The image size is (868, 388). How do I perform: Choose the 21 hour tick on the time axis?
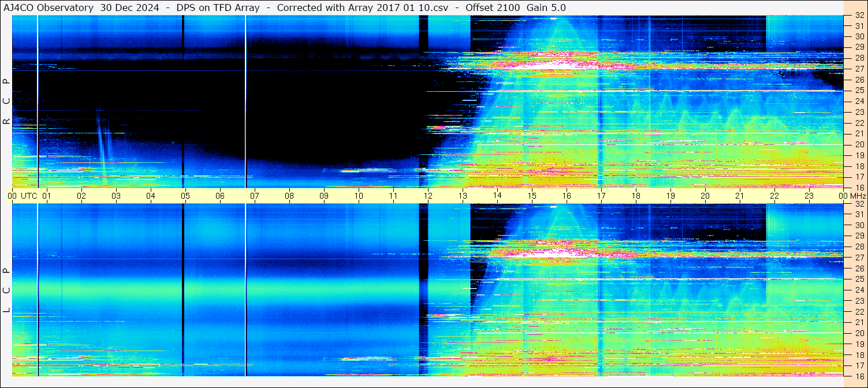740,196
